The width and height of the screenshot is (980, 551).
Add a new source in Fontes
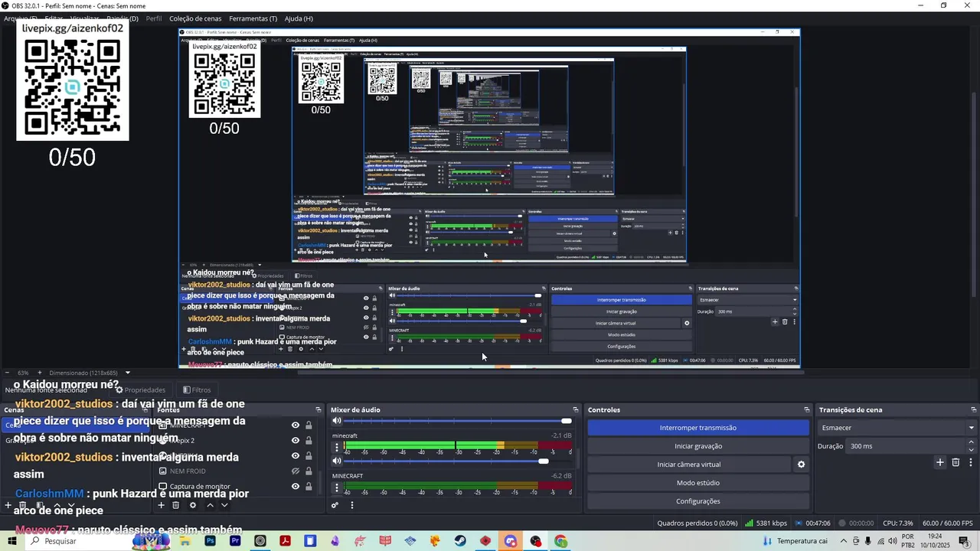(161, 505)
